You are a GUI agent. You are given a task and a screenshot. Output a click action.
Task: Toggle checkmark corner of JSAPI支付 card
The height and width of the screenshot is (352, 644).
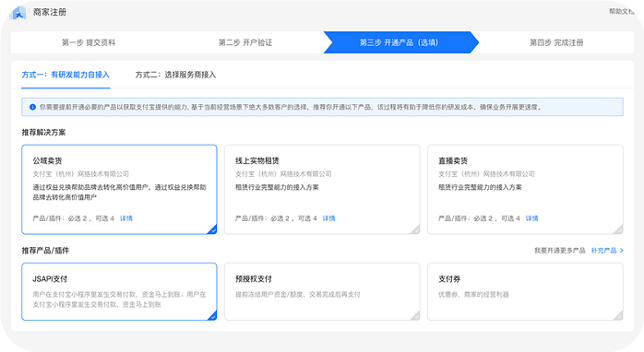tap(212, 315)
